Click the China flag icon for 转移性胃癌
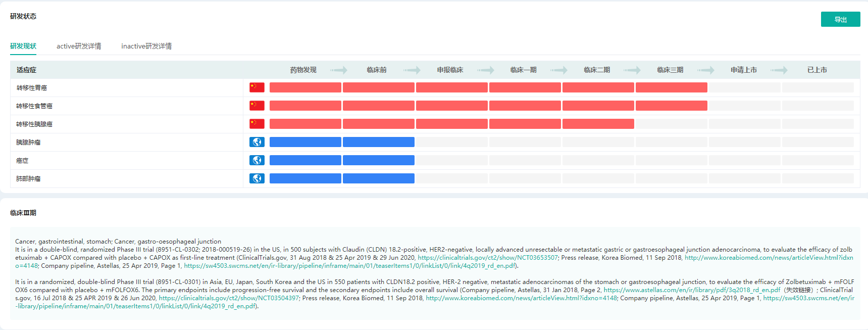 pos(257,87)
